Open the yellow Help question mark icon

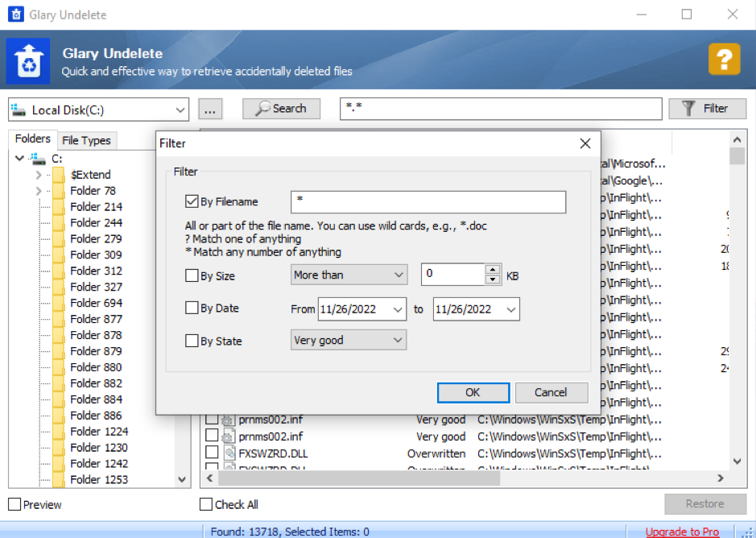tap(724, 59)
